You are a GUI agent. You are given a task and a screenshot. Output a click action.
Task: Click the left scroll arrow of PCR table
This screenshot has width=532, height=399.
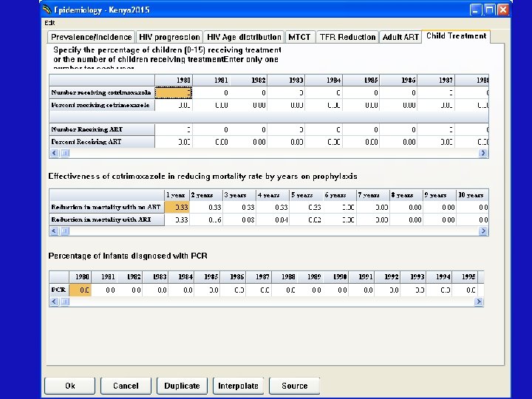point(54,301)
